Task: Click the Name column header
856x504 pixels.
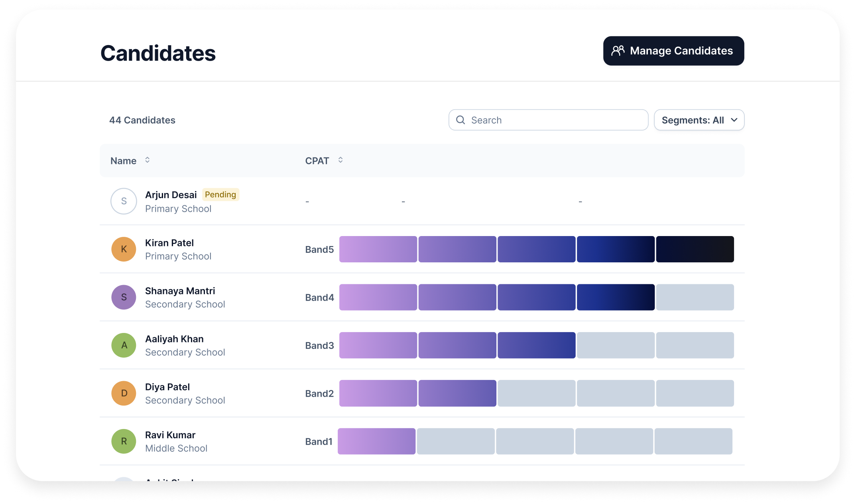Action: click(124, 160)
